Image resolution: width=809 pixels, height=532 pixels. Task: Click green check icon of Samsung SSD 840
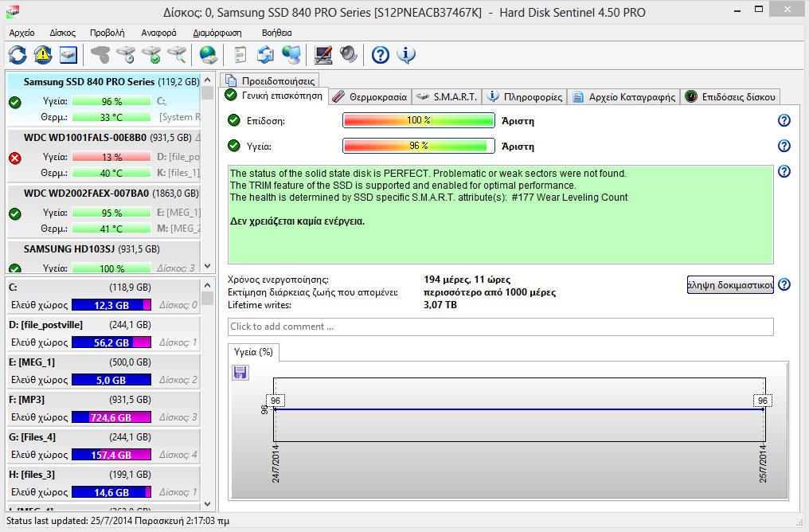click(x=15, y=102)
